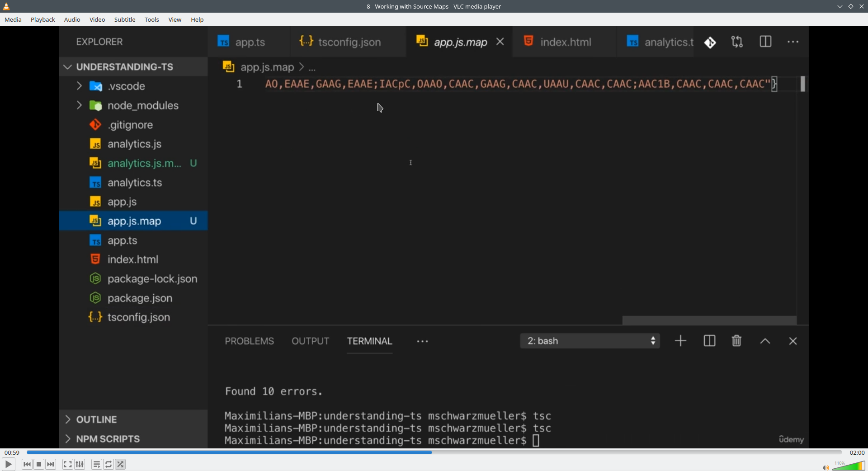The height and width of the screenshot is (471, 868).
Task: Open the Subtitle menu
Action: (125, 20)
